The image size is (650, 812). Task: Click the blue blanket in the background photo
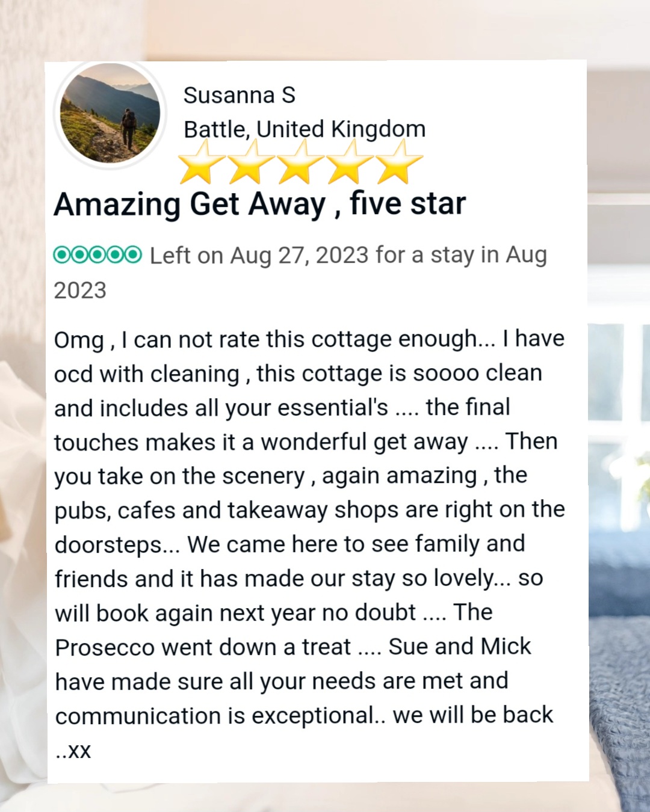click(620, 710)
